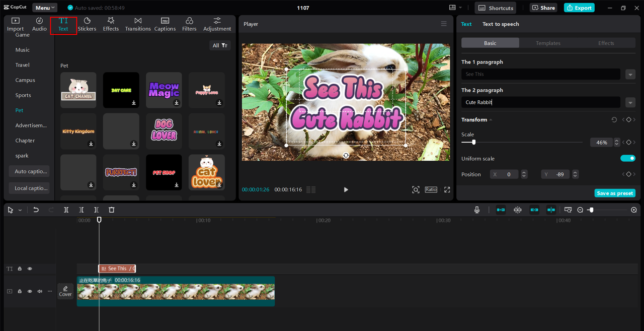Screen dimensions: 644x331
Task: Add a Transform keyframe
Action: coord(629,120)
